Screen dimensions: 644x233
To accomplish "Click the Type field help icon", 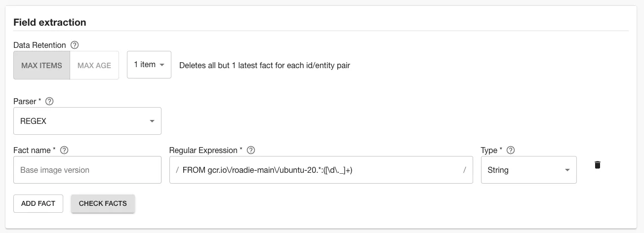I will click(x=511, y=150).
